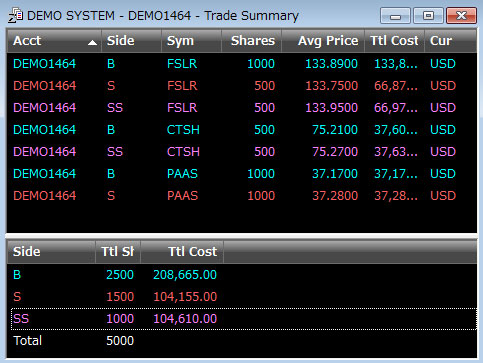This screenshot has width=483, height=363.
Task: Click Ttl Cost header in summary table
Action: [x=182, y=252]
